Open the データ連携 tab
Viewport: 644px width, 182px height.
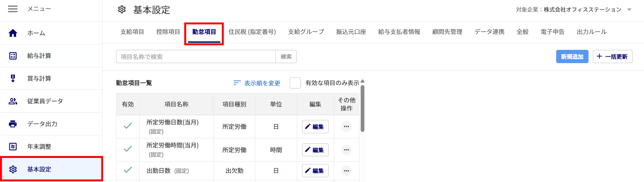(489, 32)
